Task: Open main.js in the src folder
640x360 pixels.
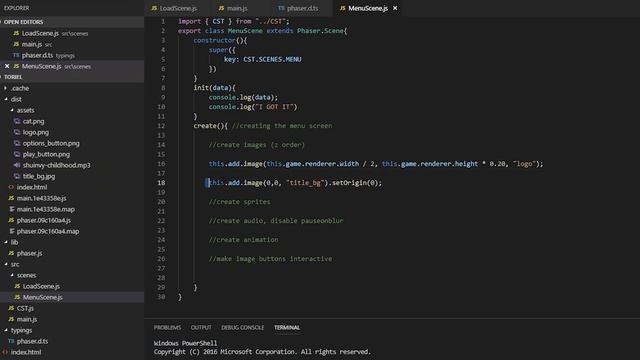Action: coord(27,319)
